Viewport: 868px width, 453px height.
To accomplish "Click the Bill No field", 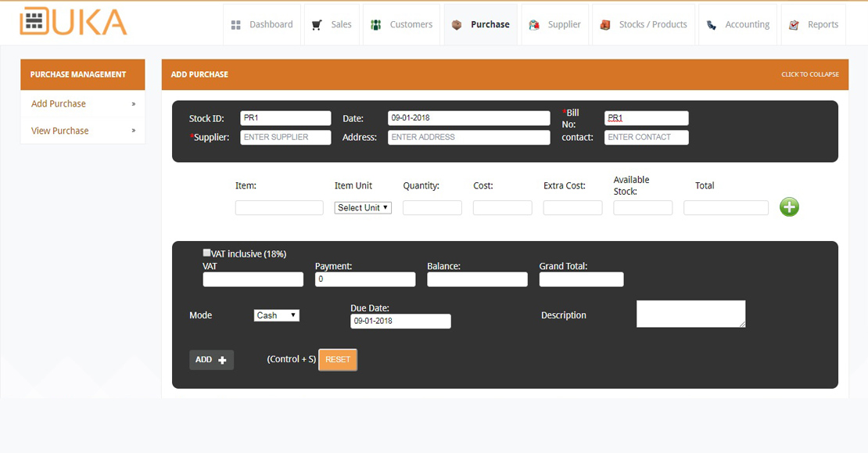I will click(x=647, y=118).
